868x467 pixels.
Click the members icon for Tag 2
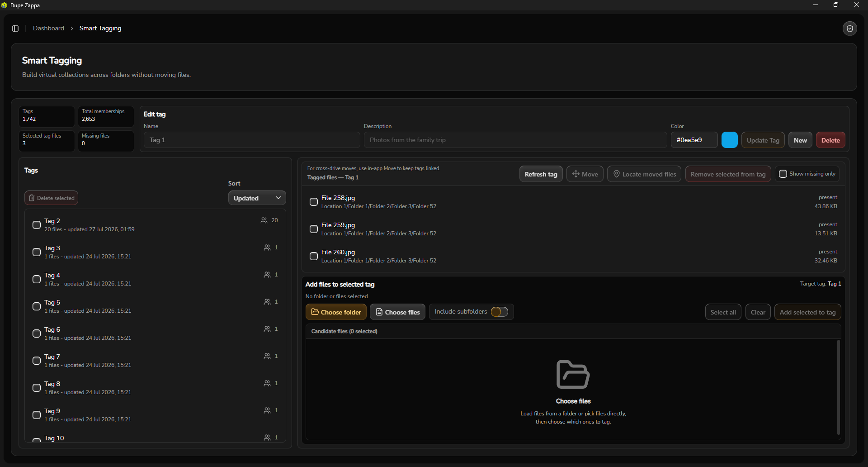pos(264,220)
